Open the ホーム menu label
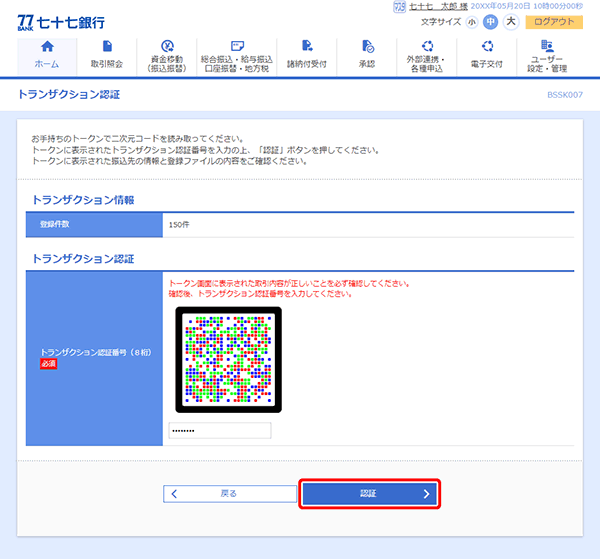This screenshot has height=559, width=600. pyautogui.click(x=47, y=64)
